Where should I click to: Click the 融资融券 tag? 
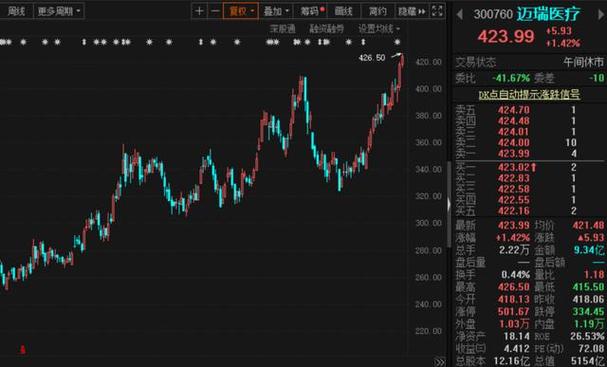(326, 29)
